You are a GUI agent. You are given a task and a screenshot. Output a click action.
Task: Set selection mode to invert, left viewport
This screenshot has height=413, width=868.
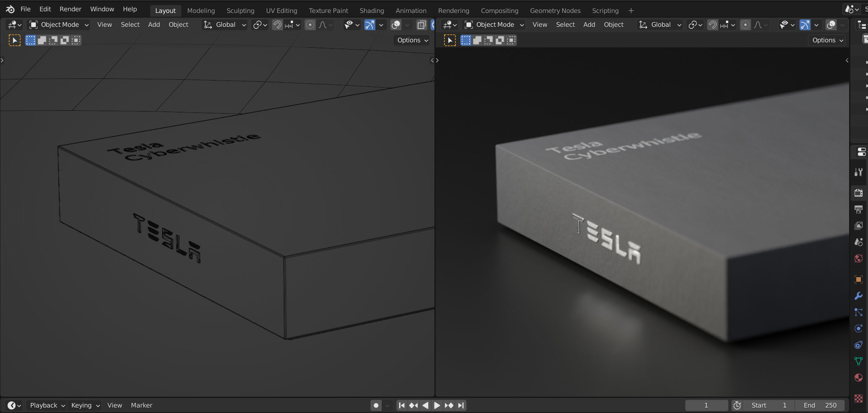point(65,40)
